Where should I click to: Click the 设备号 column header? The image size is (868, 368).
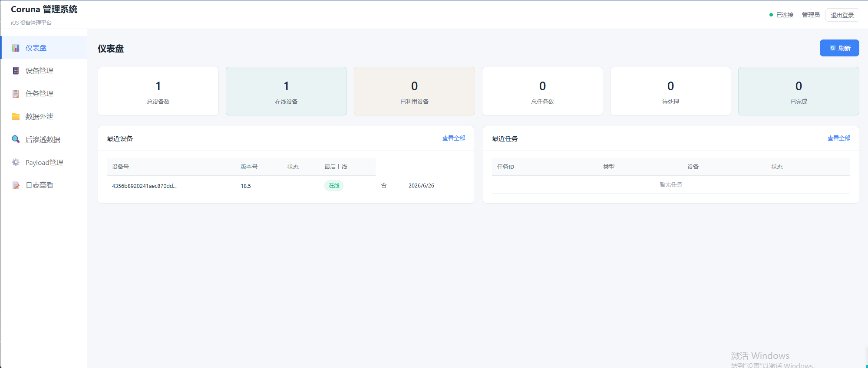click(x=120, y=167)
